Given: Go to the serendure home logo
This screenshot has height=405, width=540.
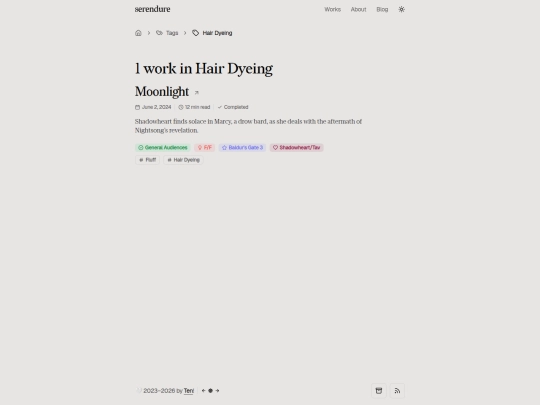Looking at the screenshot, I should point(152,9).
